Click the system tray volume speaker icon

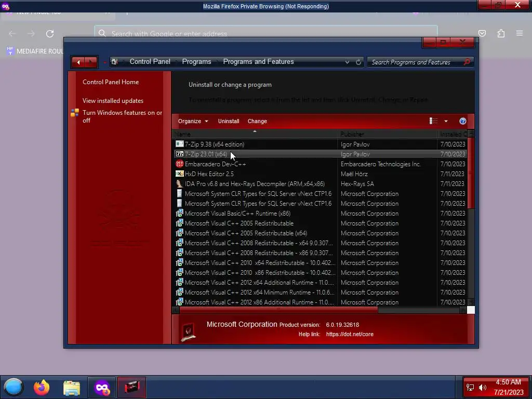coord(482,387)
